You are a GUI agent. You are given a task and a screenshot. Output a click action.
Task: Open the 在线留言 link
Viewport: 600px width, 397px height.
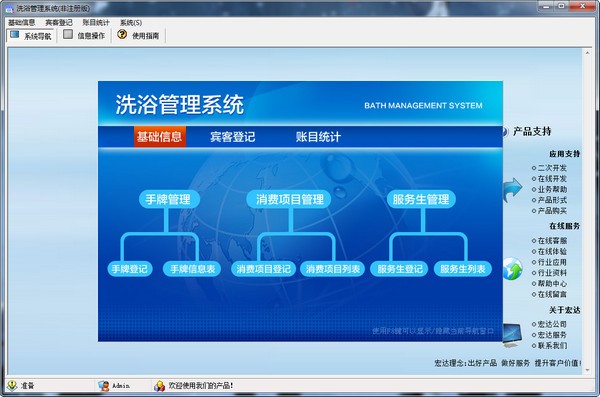[x=552, y=294]
